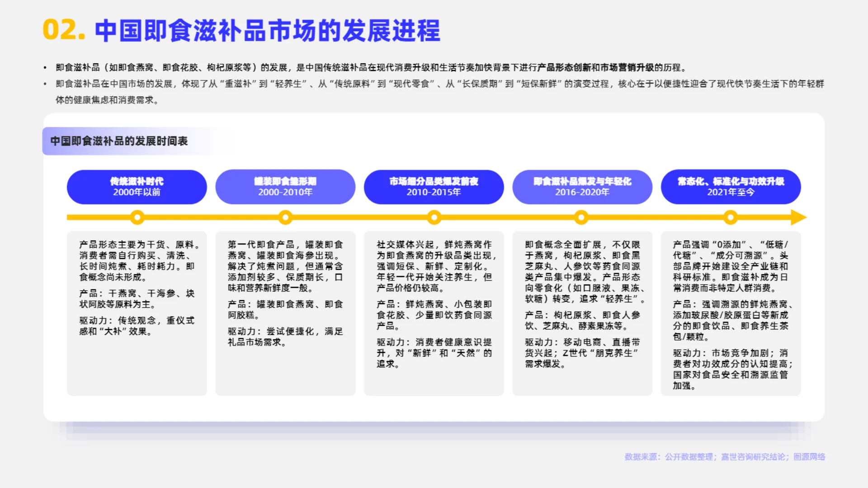
Task: Click the yellow timeline marker under 传统滋补时代
Action: (137, 217)
